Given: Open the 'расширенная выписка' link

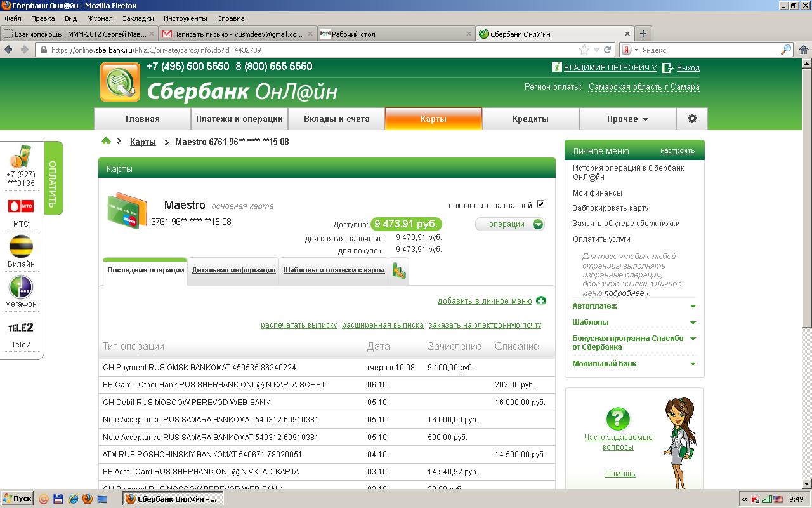Looking at the screenshot, I should (x=383, y=324).
